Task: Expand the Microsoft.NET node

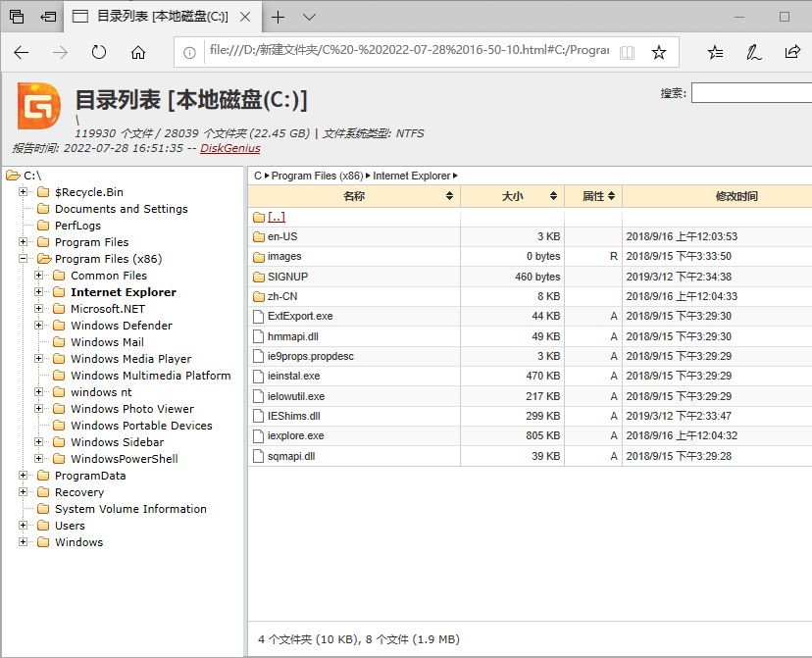Action: pyautogui.click(x=39, y=309)
